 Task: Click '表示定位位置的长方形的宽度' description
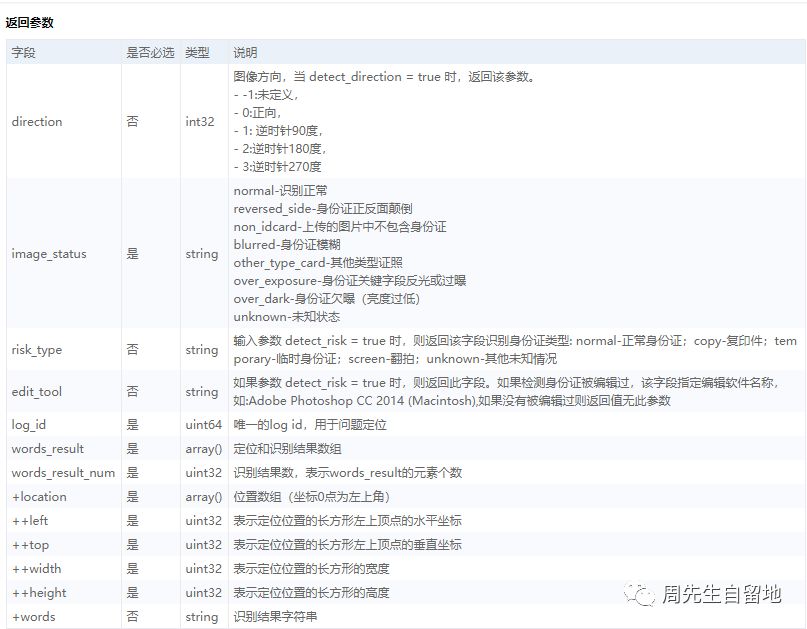(311, 569)
